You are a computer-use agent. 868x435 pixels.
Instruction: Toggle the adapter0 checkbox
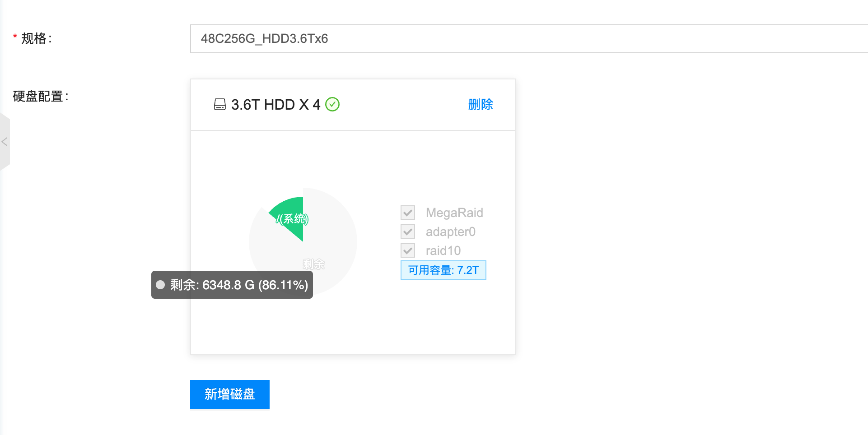point(408,231)
